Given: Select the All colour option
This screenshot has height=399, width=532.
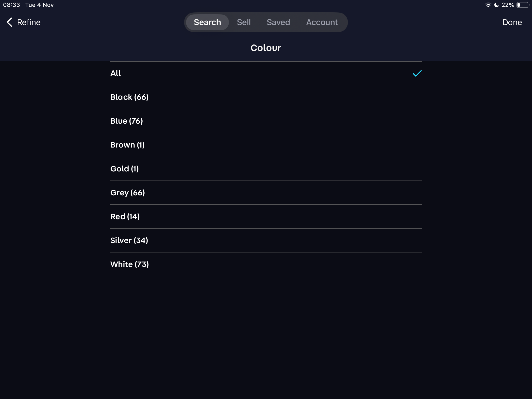Looking at the screenshot, I should 116,73.
